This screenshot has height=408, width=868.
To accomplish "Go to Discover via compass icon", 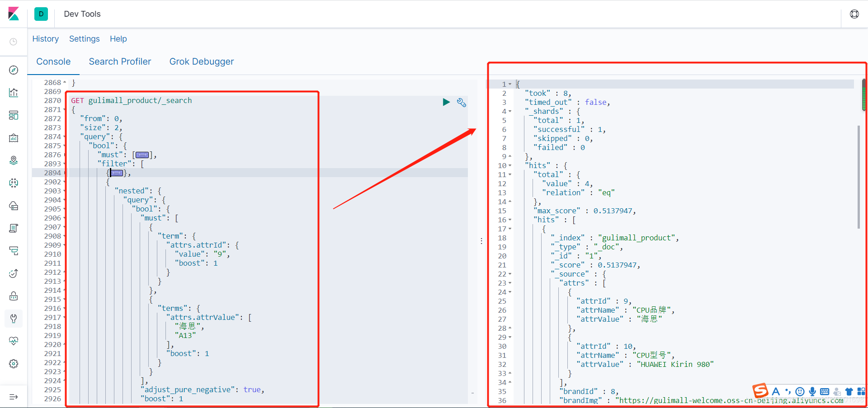I will pyautogui.click(x=14, y=70).
